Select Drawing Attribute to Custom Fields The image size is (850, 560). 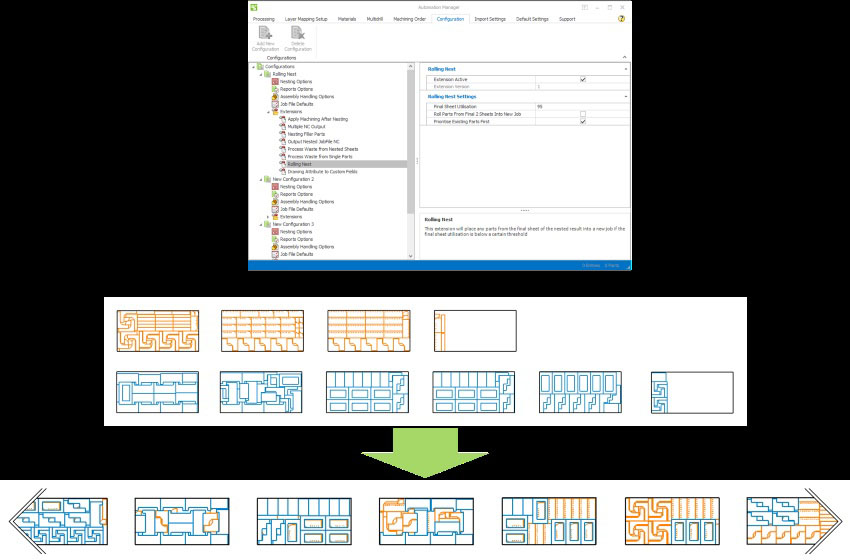click(x=322, y=171)
